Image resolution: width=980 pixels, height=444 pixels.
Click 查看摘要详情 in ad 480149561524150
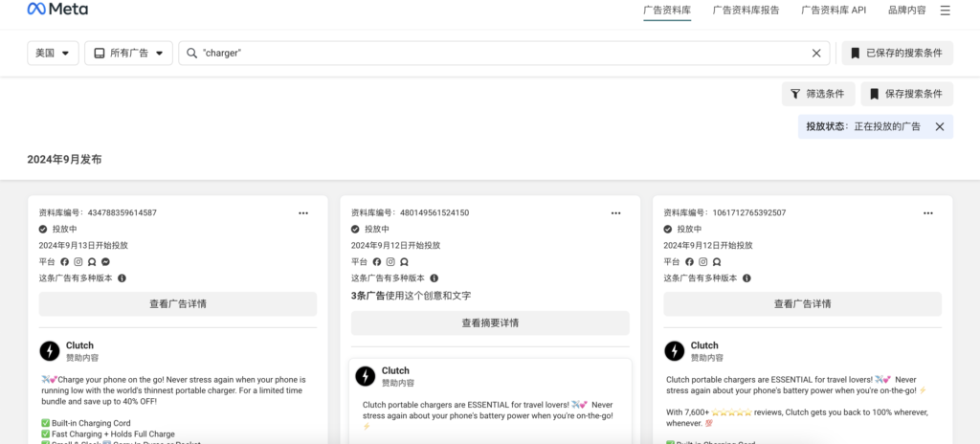pyautogui.click(x=490, y=323)
